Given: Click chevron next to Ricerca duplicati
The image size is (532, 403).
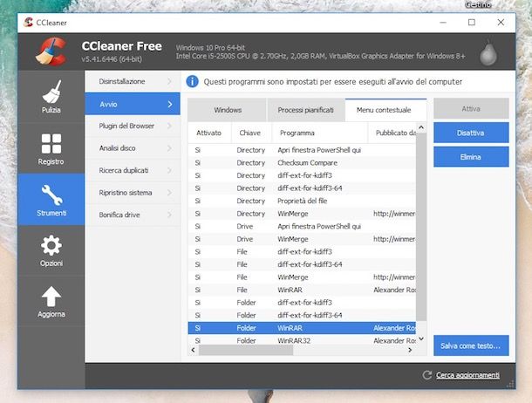Looking at the screenshot, I should pyautogui.click(x=170, y=170).
